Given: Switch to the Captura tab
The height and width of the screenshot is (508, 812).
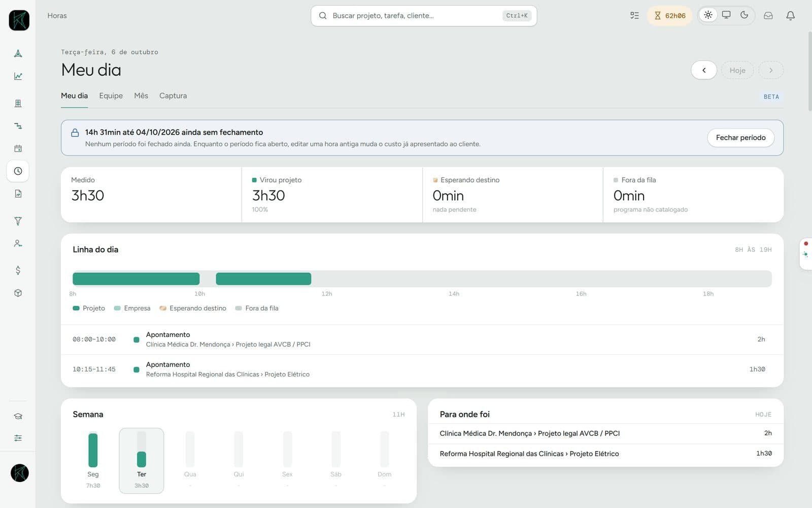Looking at the screenshot, I should (173, 96).
